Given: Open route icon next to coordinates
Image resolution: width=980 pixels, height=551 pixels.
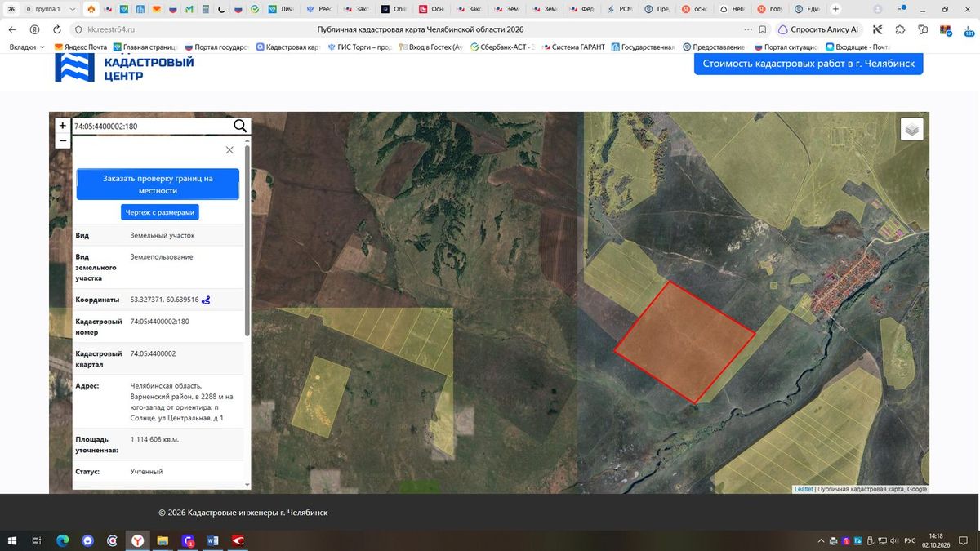Looking at the screenshot, I should pyautogui.click(x=207, y=300).
